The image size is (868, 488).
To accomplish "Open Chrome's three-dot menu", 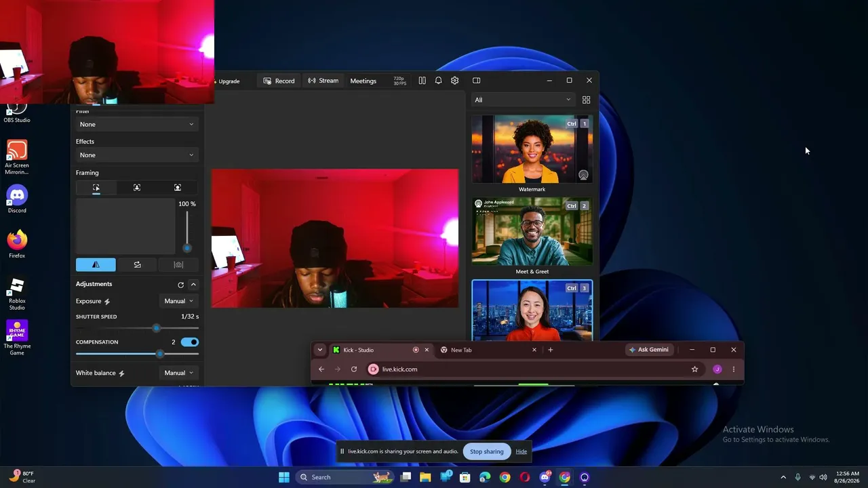I will coord(734,369).
